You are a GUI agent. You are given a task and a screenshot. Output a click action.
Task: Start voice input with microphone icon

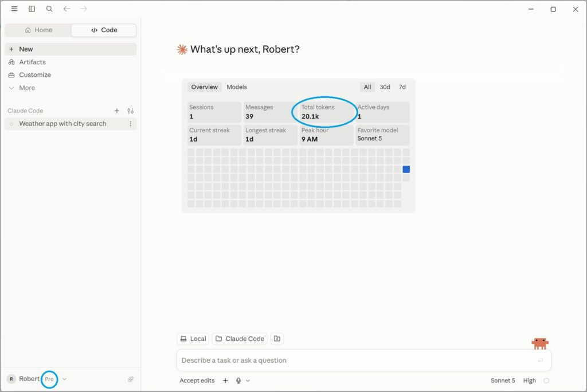pyautogui.click(x=238, y=381)
